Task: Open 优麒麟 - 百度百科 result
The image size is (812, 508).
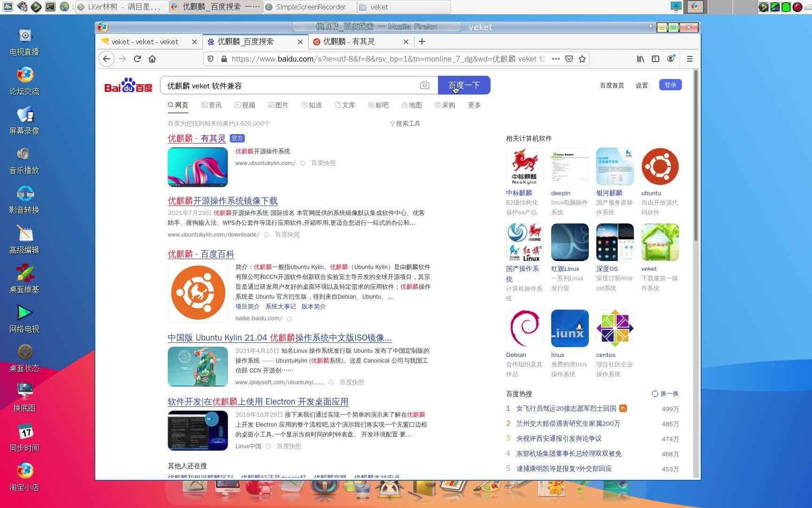Action: tap(201, 254)
